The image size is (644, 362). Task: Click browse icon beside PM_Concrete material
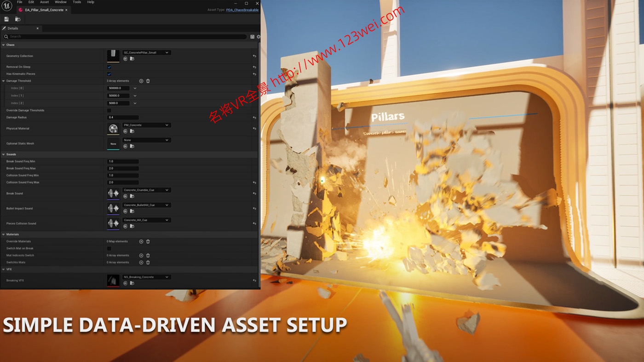[x=132, y=131]
